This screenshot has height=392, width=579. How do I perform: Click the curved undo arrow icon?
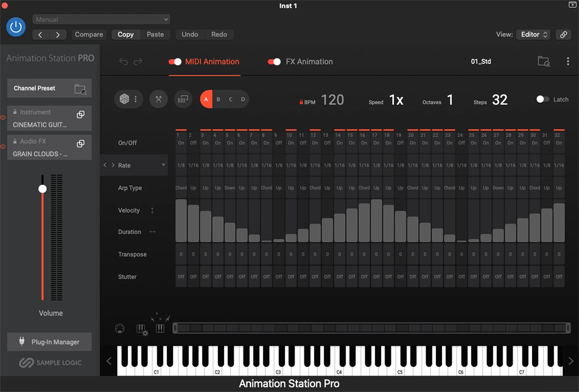(x=124, y=62)
